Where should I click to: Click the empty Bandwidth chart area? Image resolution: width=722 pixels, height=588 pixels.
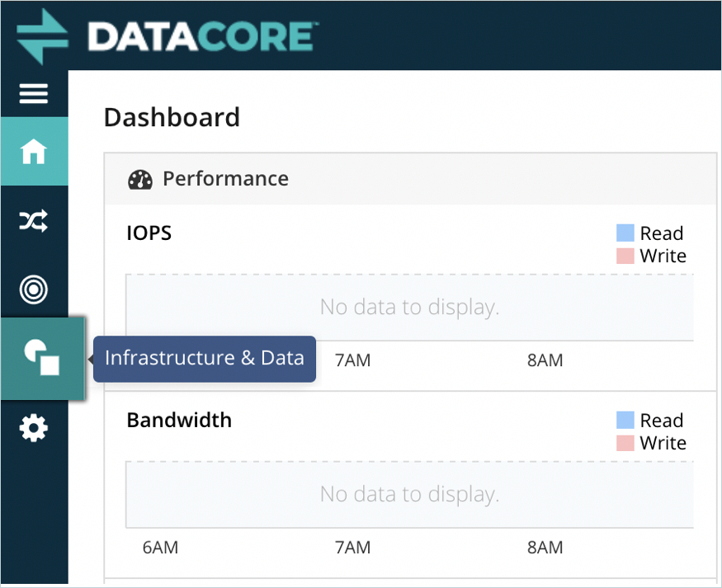409,494
